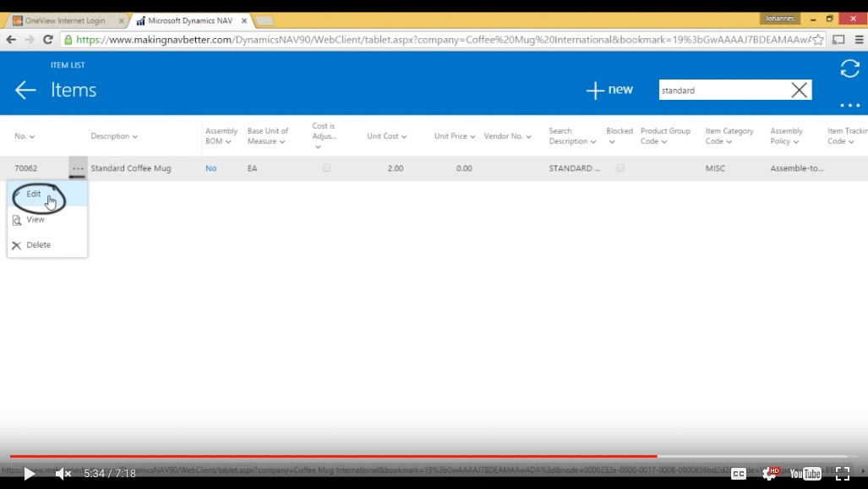Turn on closed captions

(x=738, y=474)
